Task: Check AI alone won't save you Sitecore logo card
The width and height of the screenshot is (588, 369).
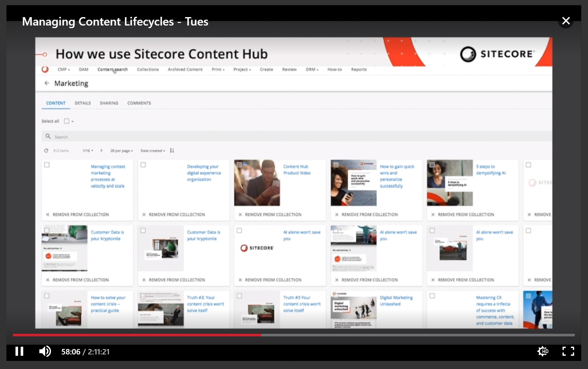Action: 239,231
